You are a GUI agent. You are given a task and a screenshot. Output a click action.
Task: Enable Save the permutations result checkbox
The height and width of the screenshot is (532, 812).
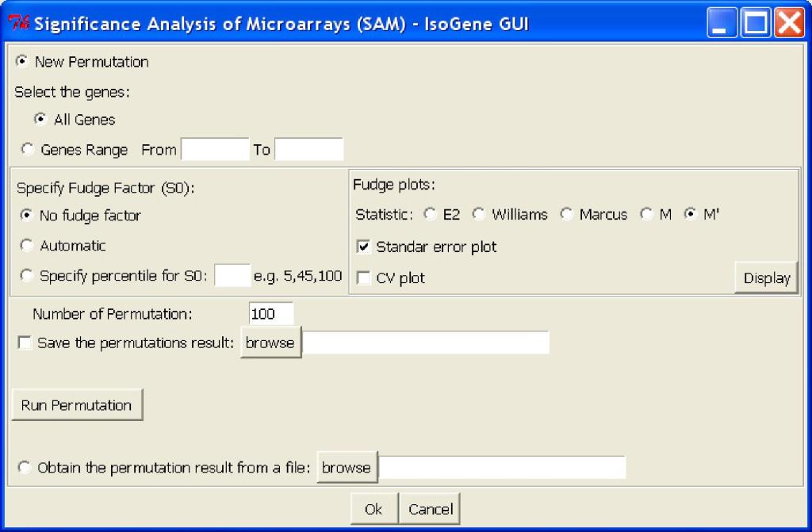pos(25,343)
